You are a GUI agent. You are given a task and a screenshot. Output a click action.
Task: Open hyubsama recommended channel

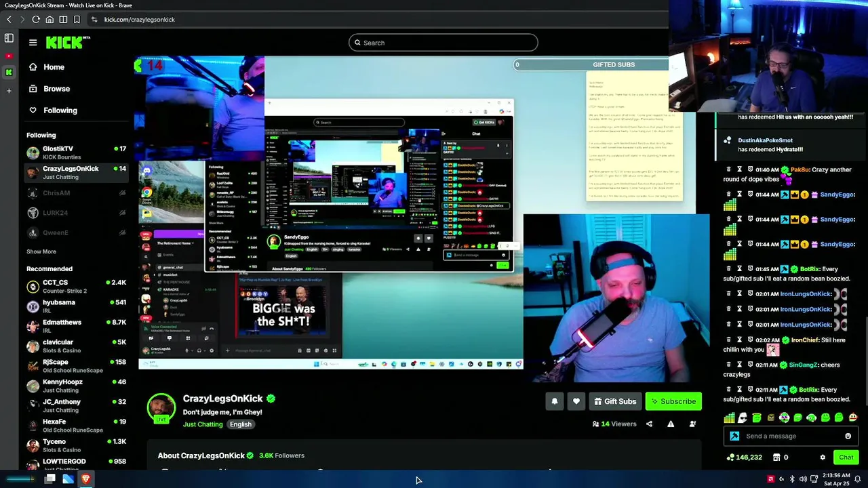[76, 306]
